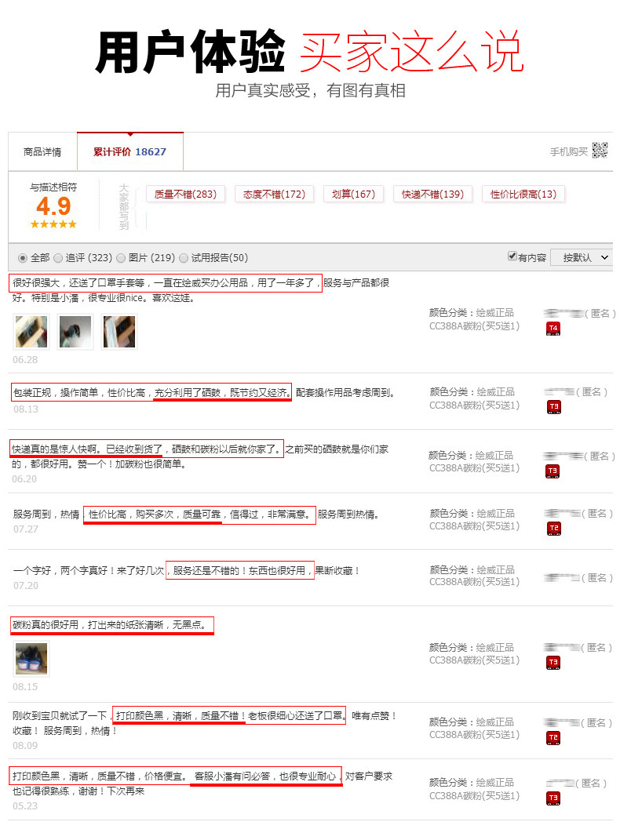Open the first photo of the 06.28 review
The height and width of the screenshot is (840, 620).
[x=31, y=332]
